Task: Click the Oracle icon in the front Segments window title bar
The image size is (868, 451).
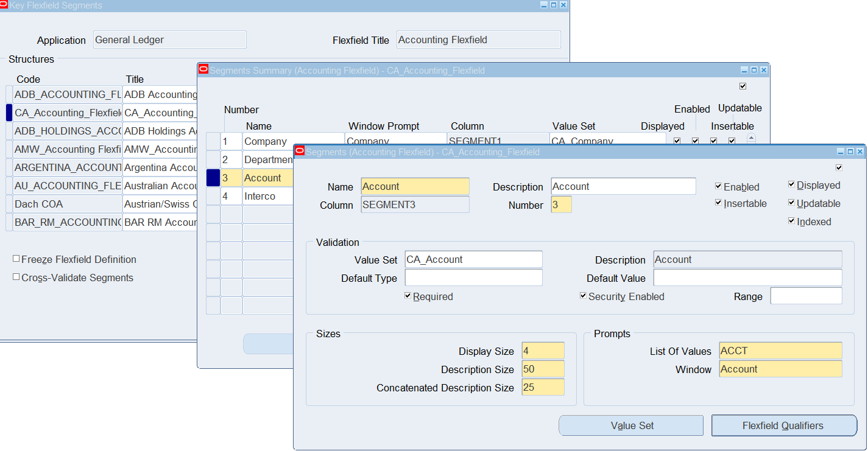Action: [300, 152]
